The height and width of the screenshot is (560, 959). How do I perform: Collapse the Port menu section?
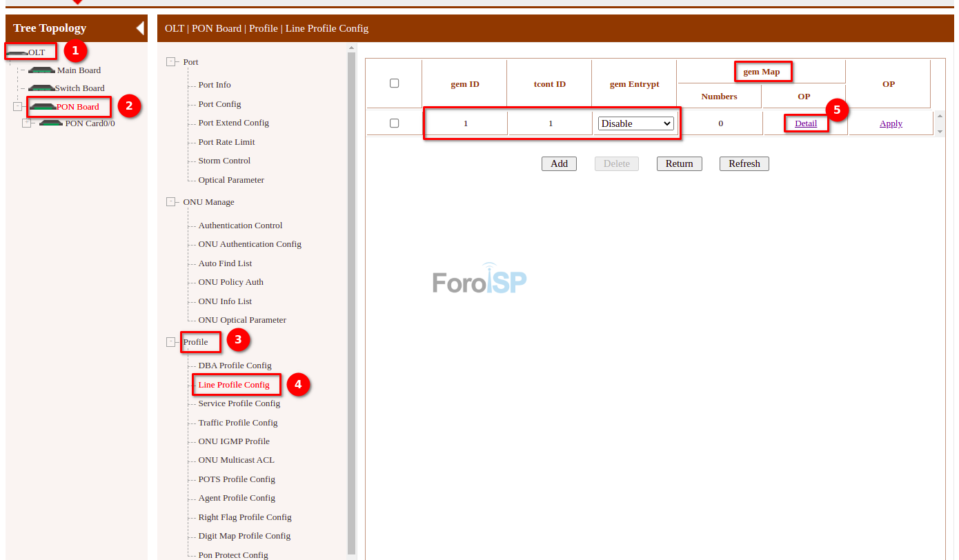click(x=171, y=62)
